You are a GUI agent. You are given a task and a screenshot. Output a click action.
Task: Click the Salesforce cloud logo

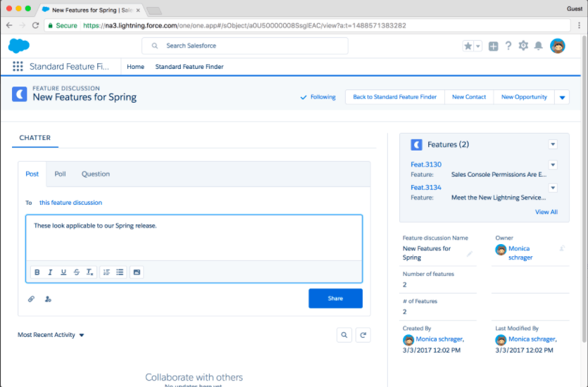click(x=19, y=46)
